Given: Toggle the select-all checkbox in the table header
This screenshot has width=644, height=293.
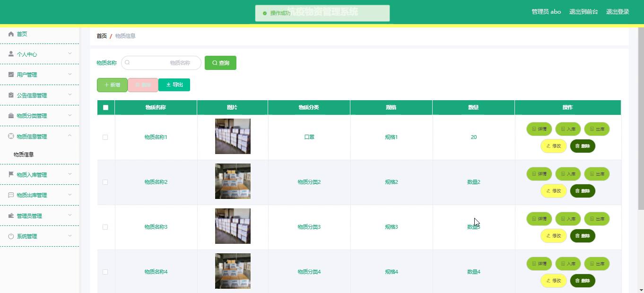Looking at the screenshot, I should pos(105,107).
